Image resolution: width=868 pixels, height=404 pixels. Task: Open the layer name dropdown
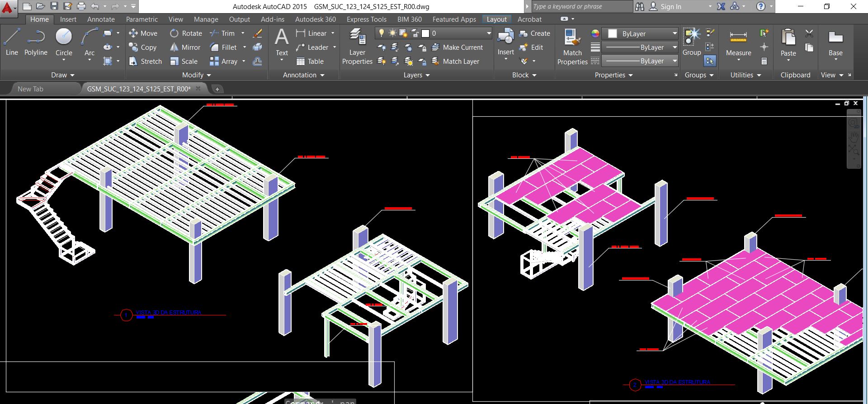(488, 33)
